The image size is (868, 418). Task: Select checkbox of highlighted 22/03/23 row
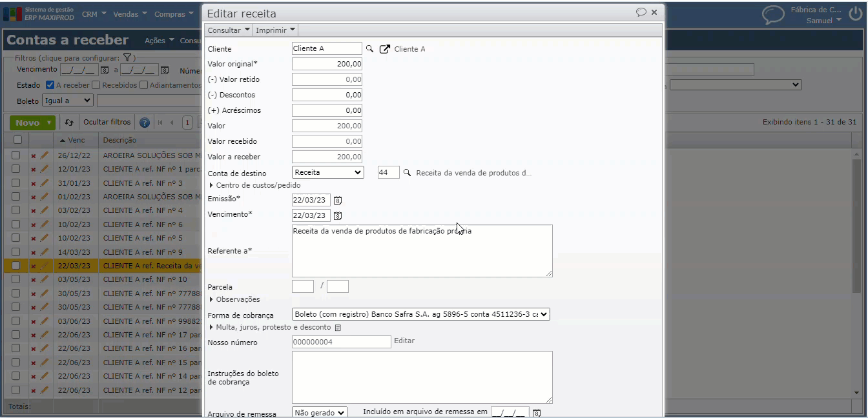click(16, 265)
